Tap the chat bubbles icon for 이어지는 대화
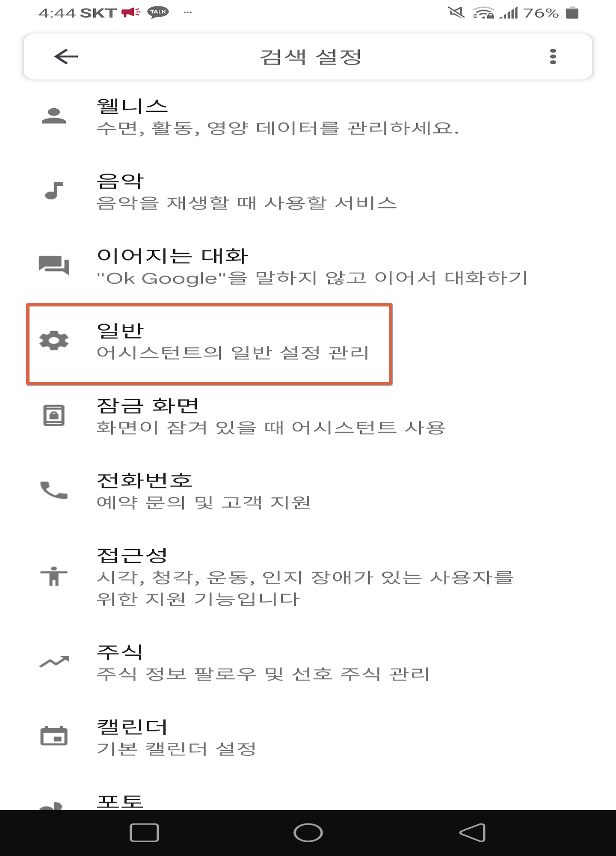This screenshot has height=856, width=616. (54, 265)
